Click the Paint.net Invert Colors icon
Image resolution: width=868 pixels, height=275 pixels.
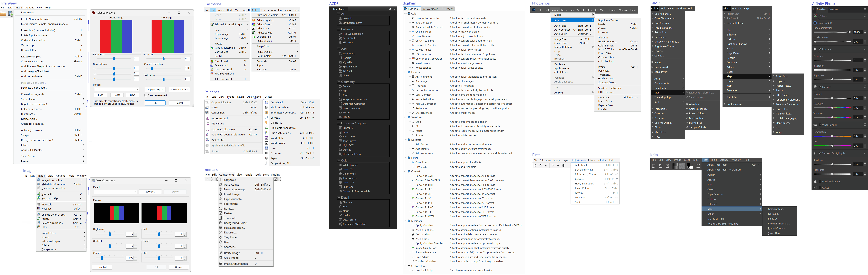pos(266,143)
